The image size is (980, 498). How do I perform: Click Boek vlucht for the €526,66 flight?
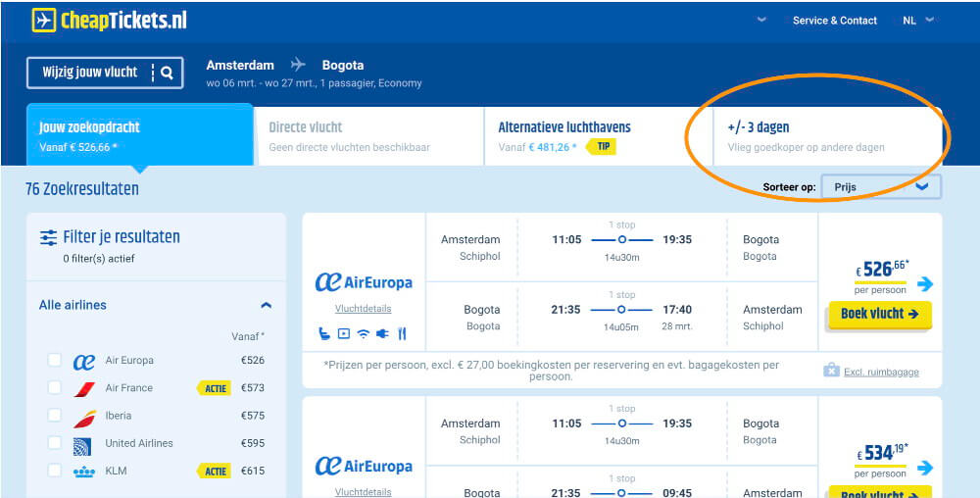(880, 314)
